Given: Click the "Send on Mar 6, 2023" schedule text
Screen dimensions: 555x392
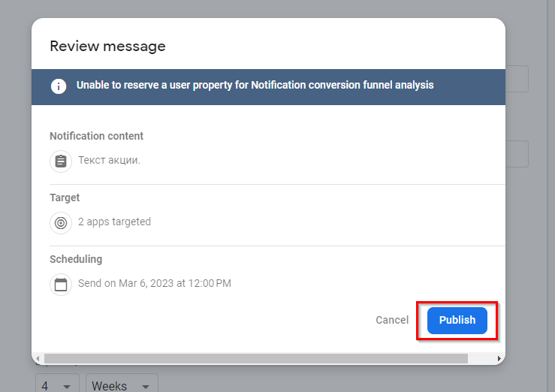Looking at the screenshot, I should 154,284.
